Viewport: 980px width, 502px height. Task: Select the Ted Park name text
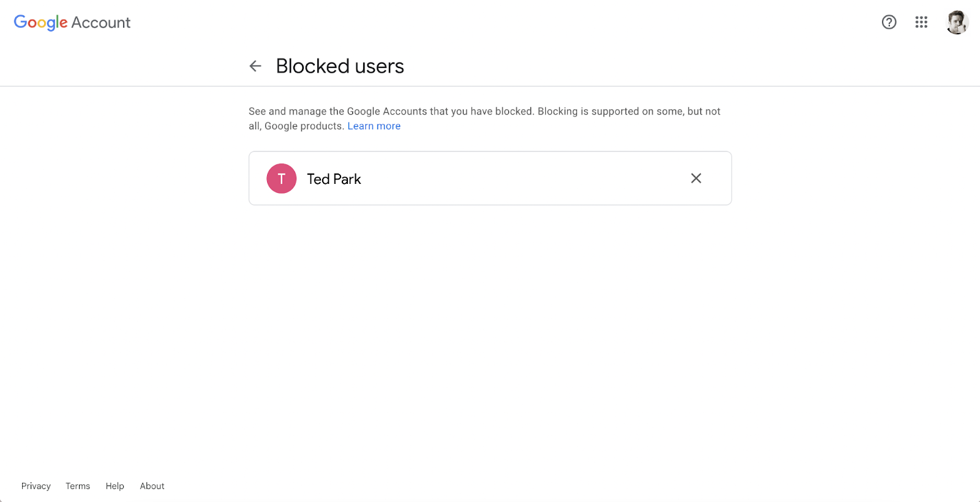(x=334, y=179)
